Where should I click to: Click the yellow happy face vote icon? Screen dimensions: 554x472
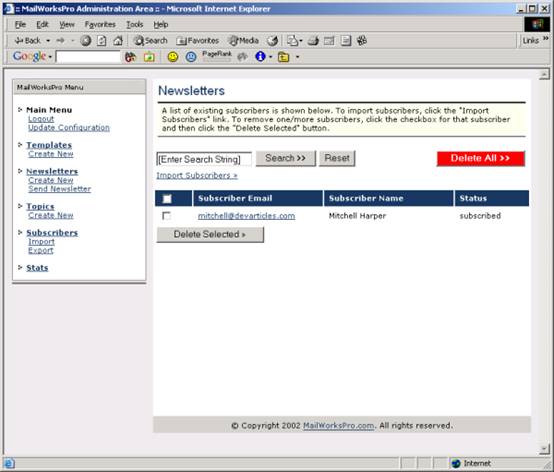pyautogui.click(x=173, y=57)
